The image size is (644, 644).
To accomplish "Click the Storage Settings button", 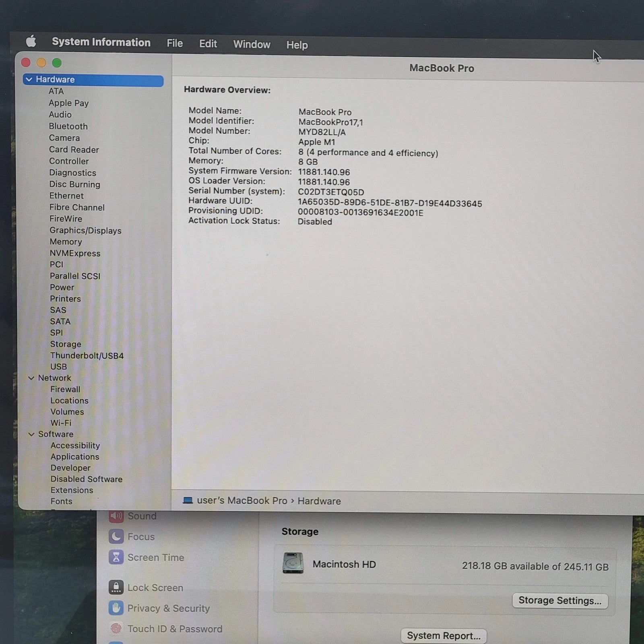I will pyautogui.click(x=559, y=601).
